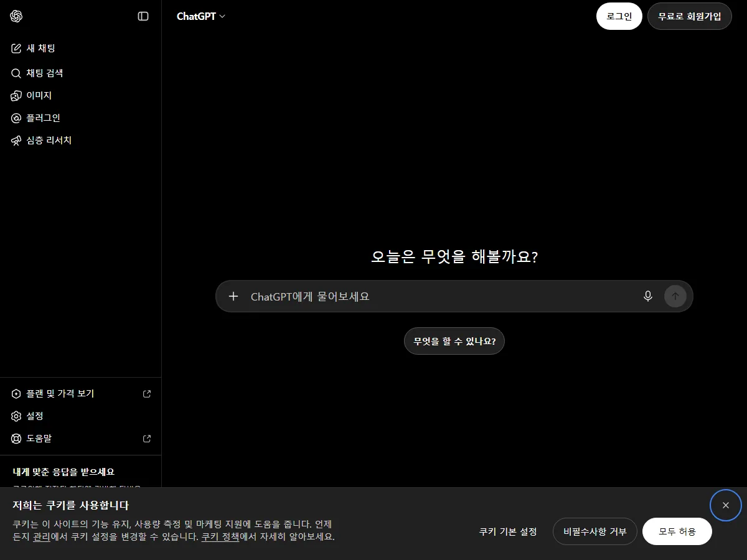Click the 이미지 icon in sidebar

click(x=16, y=95)
